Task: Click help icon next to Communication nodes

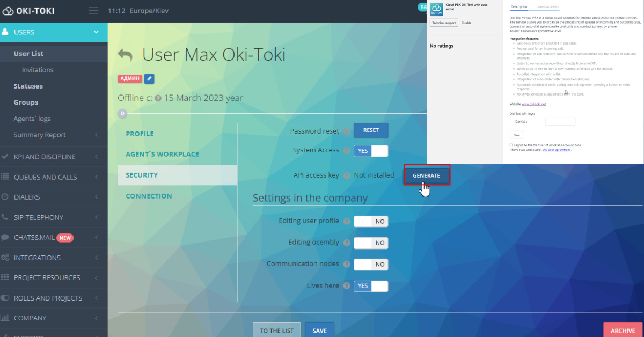Action: 346,264
